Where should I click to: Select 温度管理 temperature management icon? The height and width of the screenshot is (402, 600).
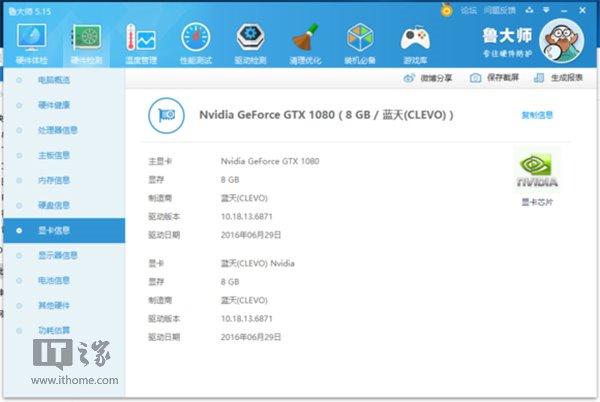click(140, 40)
